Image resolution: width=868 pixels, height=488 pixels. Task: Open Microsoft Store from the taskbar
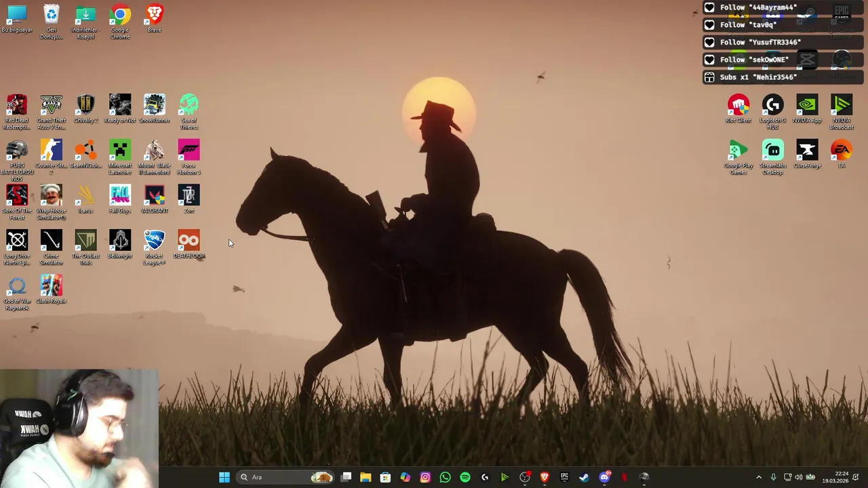(x=385, y=477)
